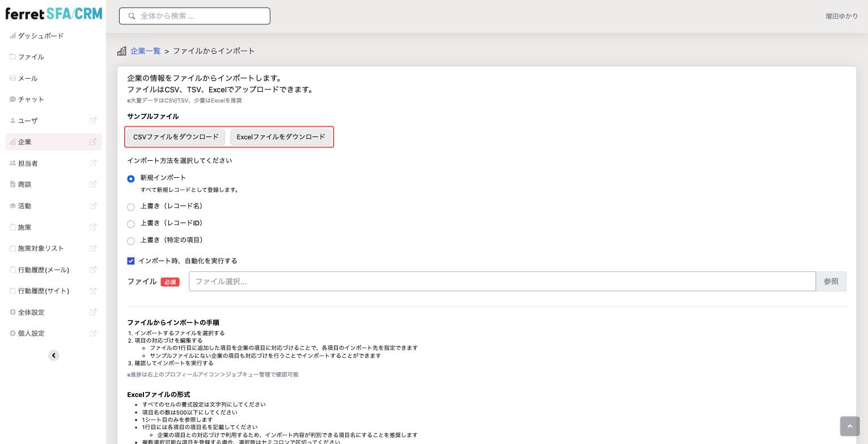The image size is (868, 444).
Task: Click the external-link icon beside 企業
Action: (93, 142)
